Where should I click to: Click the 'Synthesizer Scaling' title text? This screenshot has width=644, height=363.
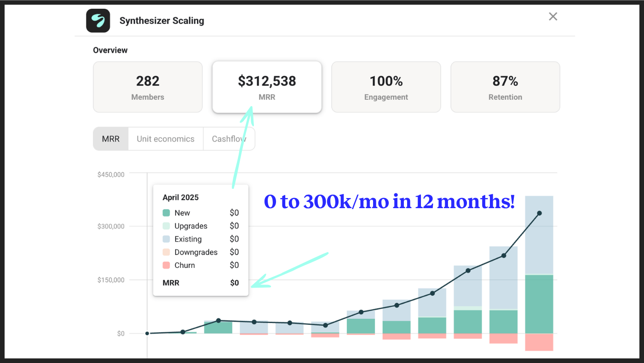pyautogui.click(x=162, y=21)
